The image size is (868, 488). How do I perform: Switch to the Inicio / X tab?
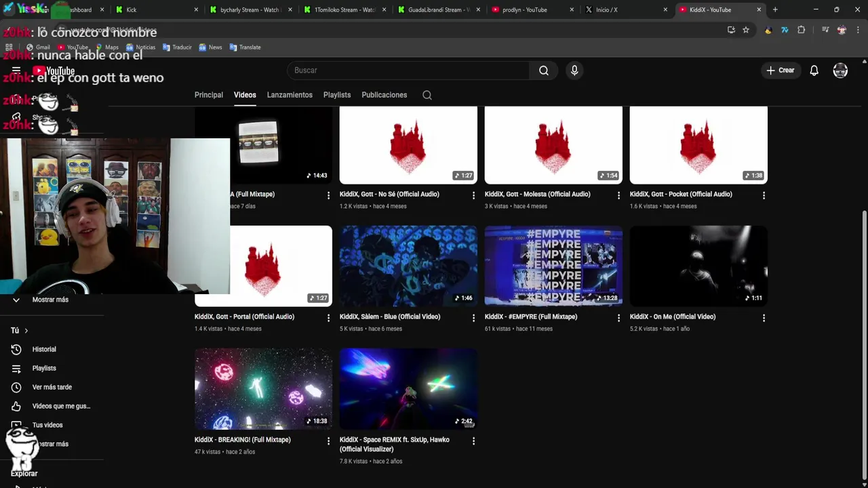[625, 9]
